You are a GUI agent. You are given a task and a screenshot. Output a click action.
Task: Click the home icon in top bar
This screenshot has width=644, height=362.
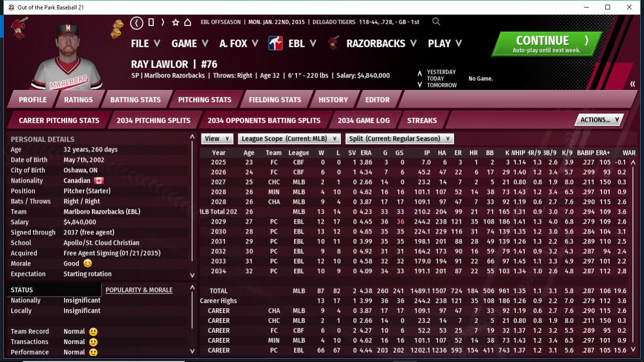point(187,22)
